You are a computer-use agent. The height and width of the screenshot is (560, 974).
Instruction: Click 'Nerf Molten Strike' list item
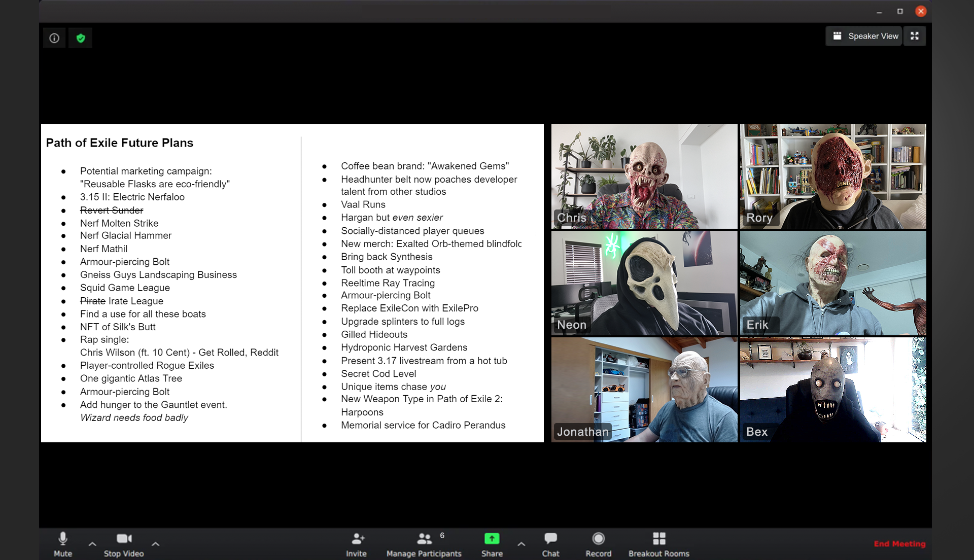coord(119,223)
